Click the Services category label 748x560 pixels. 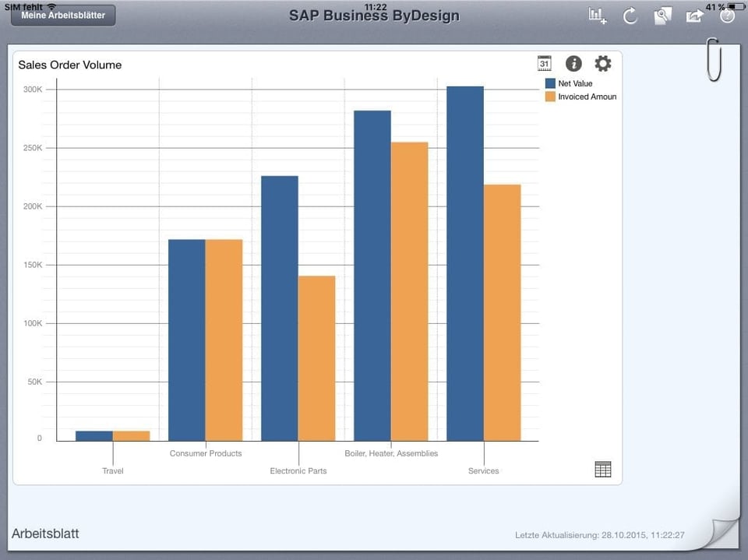pos(483,470)
